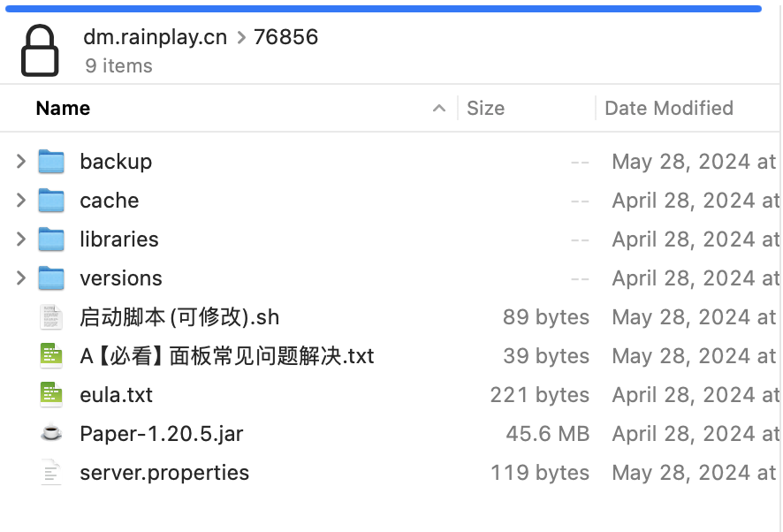
Task: Click the 启动脚本 (可修改).sh script icon
Action: click(x=51, y=316)
